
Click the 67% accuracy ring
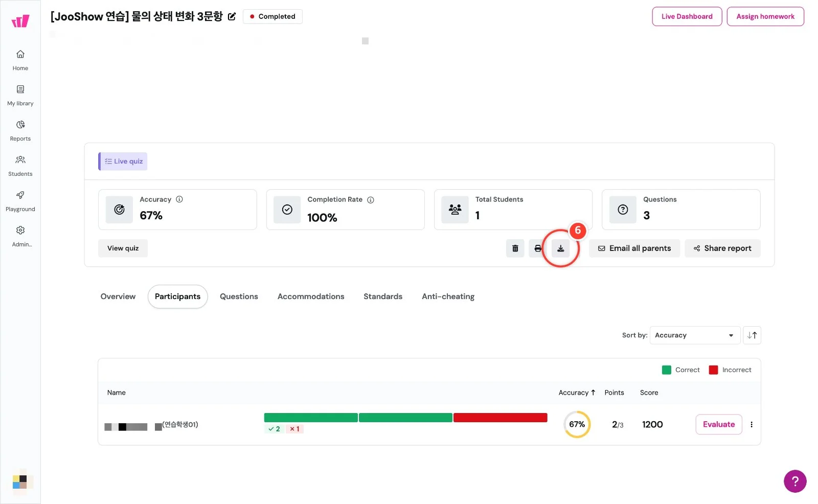click(x=577, y=424)
